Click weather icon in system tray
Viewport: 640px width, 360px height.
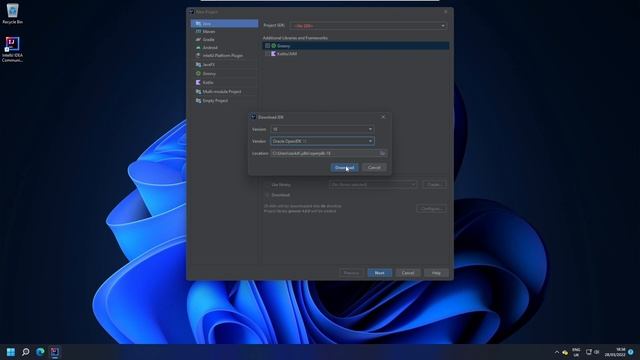(x=565, y=352)
